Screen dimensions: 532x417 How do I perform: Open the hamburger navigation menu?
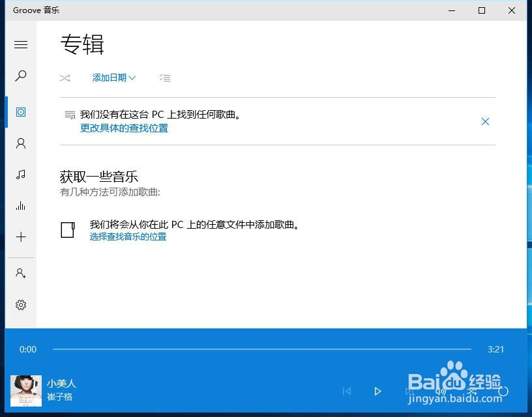click(x=21, y=44)
